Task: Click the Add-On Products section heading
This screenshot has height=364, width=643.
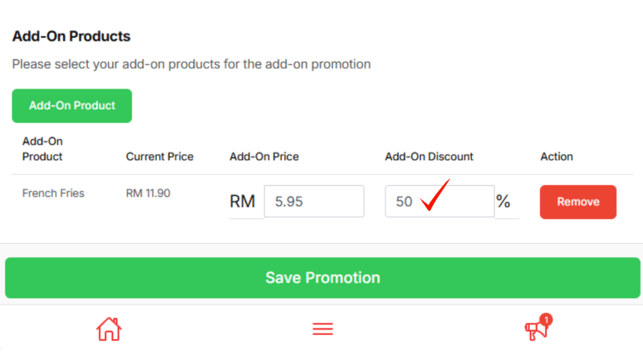Action: (x=72, y=36)
